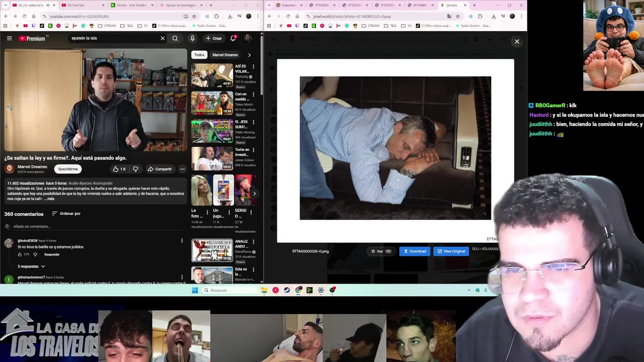This screenshot has width=644, height=362.
Task: Download the photo with Download button
Action: 415,251
